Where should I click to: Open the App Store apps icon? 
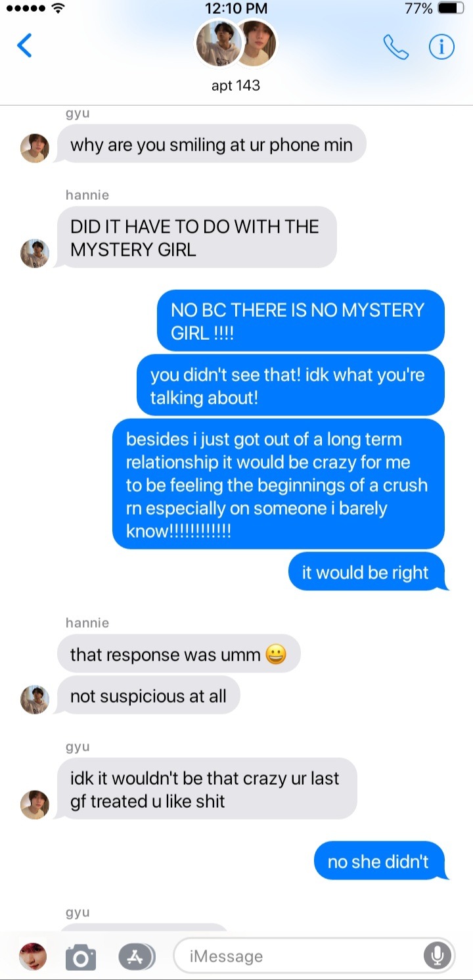pyautogui.click(x=137, y=956)
